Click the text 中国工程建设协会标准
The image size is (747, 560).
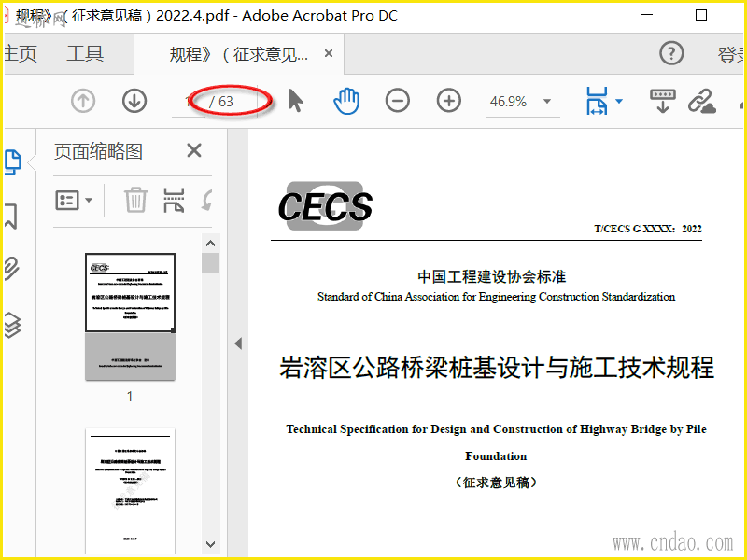pyautogui.click(x=492, y=276)
